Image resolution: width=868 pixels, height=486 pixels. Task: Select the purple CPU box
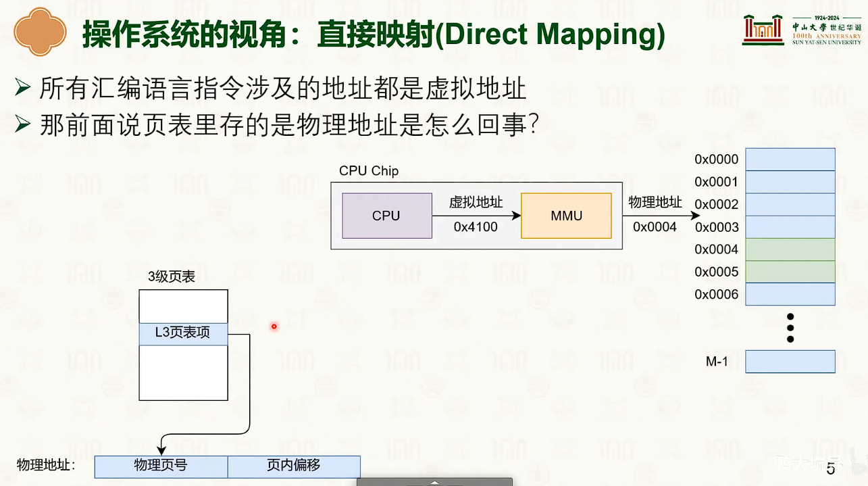tap(387, 216)
